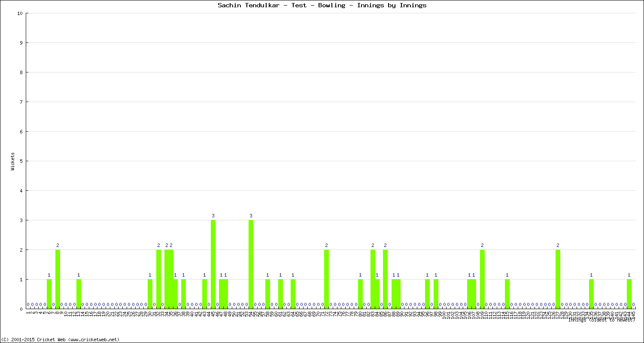This screenshot has width=644, height=343.
Task: Select the y-axis value 6
Action: click(x=21, y=132)
